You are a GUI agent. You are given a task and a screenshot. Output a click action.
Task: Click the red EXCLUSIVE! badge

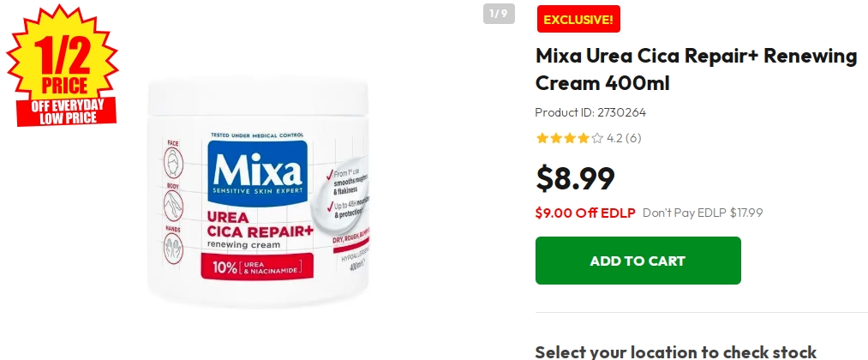coord(578,20)
